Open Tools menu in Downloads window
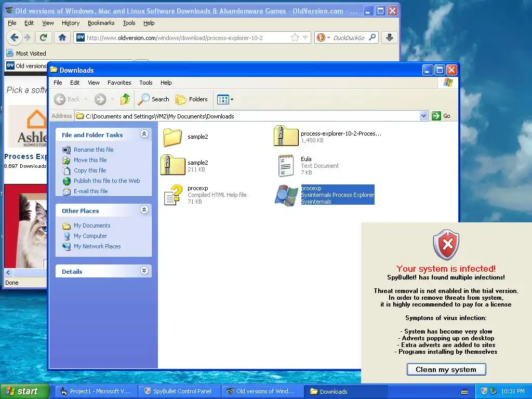This screenshot has width=532, height=399. [146, 83]
